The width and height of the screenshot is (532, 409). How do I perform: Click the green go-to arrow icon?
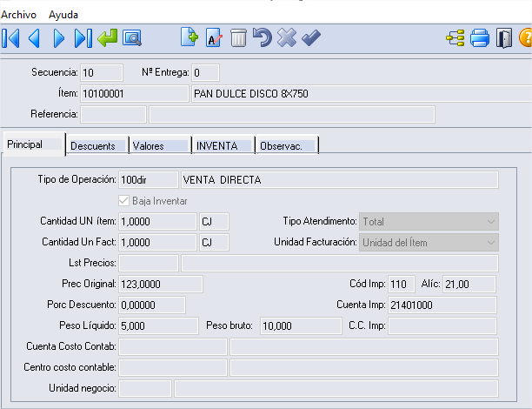coord(107,37)
